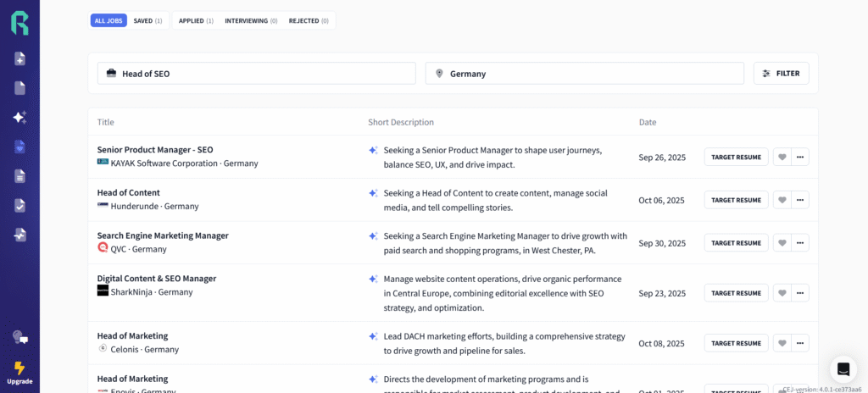Click the text lines document sidebar icon
The width and height of the screenshot is (868, 393).
pyautogui.click(x=19, y=176)
